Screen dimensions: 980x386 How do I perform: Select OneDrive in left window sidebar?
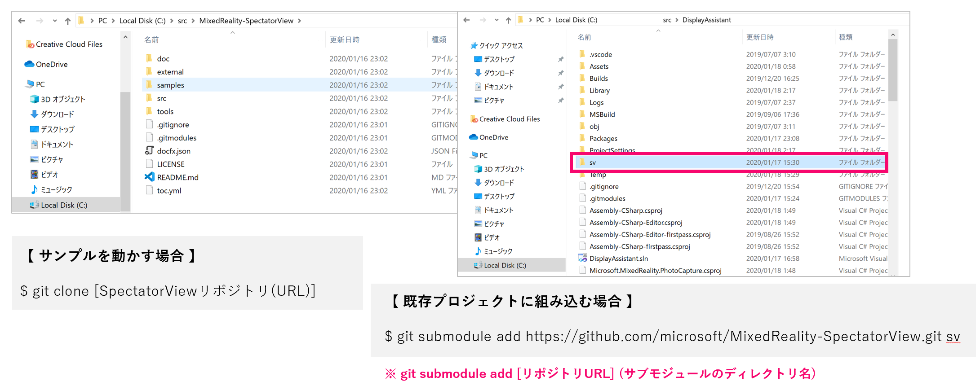(x=46, y=64)
